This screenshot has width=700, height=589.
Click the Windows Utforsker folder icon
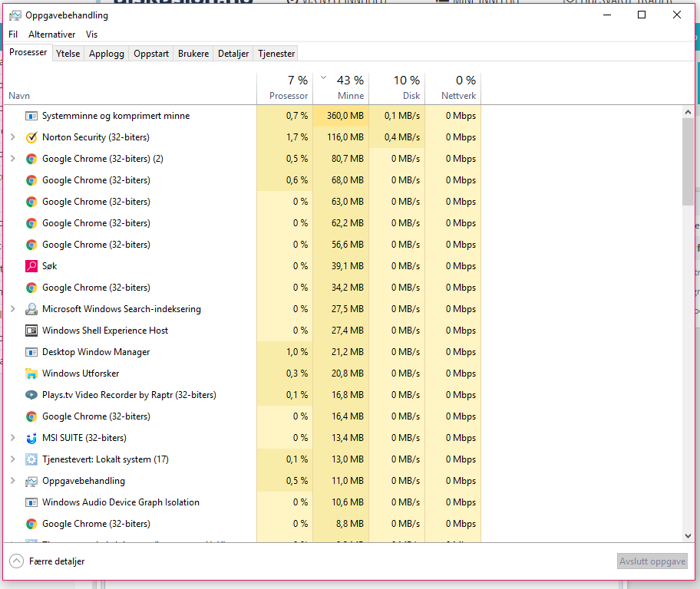tap(31, 373)
